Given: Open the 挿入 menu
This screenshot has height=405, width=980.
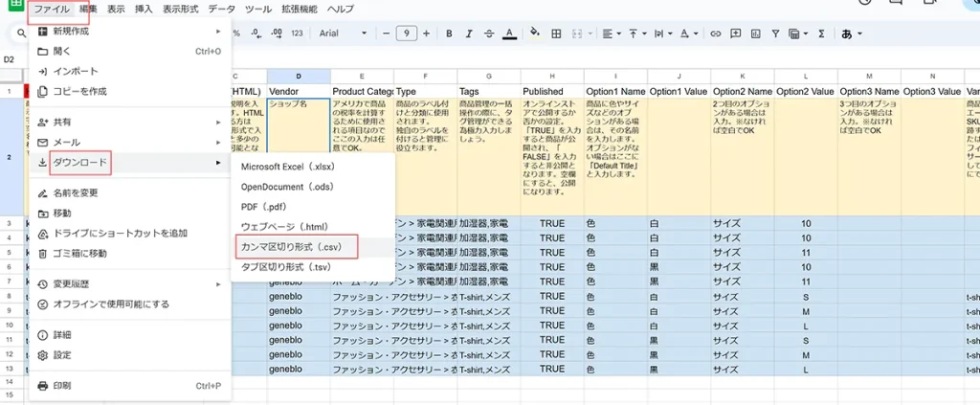Looking at the screenshot, I should pyautogui.click(x=144, y=10).
